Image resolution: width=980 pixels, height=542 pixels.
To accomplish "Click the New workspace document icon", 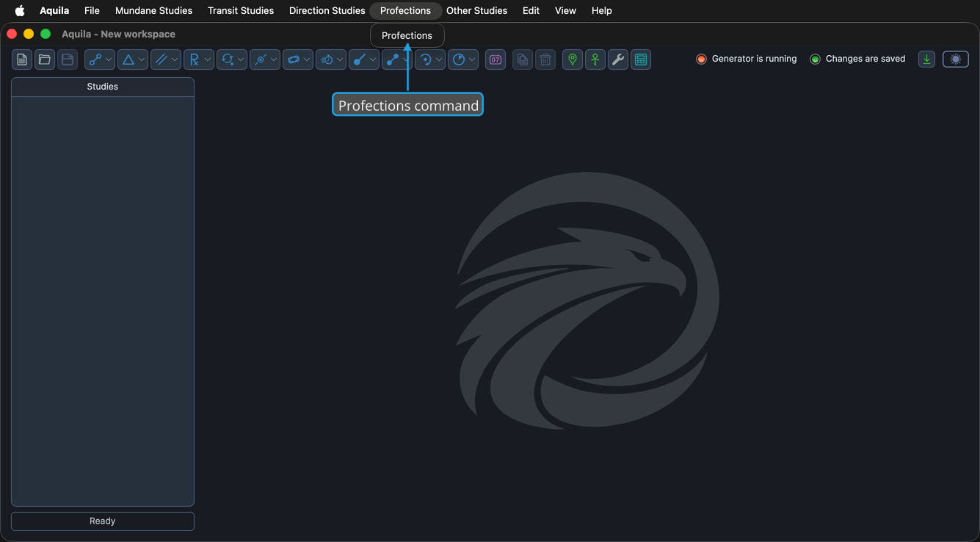I will 22,59.
